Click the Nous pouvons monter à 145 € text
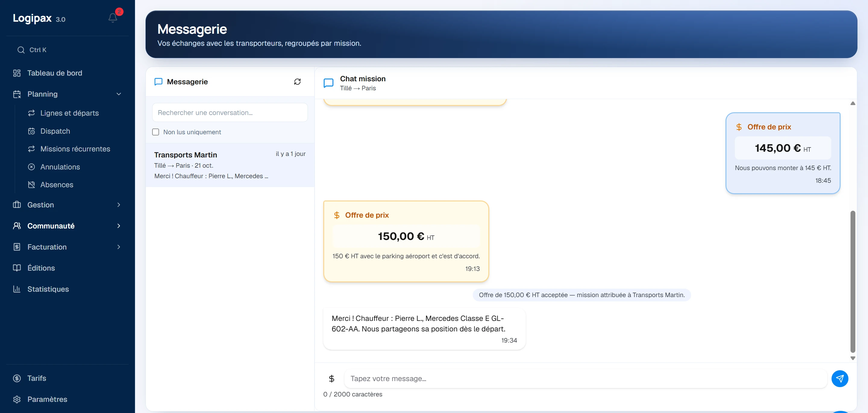The height and width of the screenshot is (413, 868). [783, 168]
